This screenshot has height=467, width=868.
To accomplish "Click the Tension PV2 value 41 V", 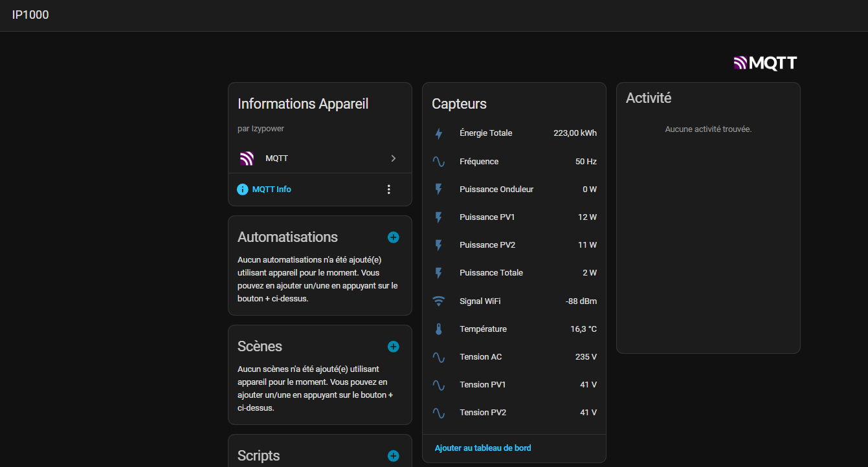I will pyautogui.click(x=588, y=413).
